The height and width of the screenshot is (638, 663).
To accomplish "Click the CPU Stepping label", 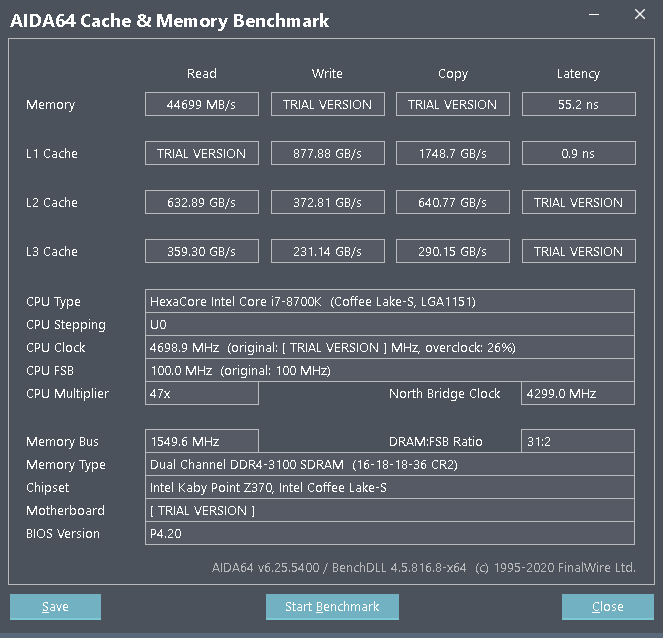I will pos(66,325).
